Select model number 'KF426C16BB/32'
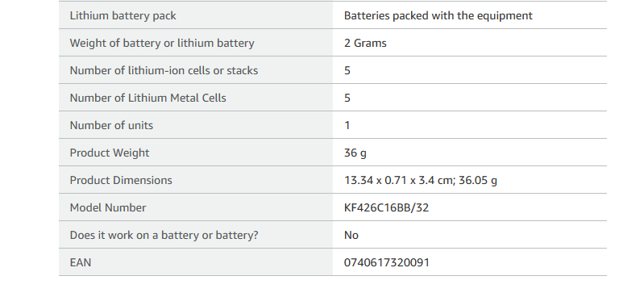This screenshot has height=297, width=644. click(387, 207)
